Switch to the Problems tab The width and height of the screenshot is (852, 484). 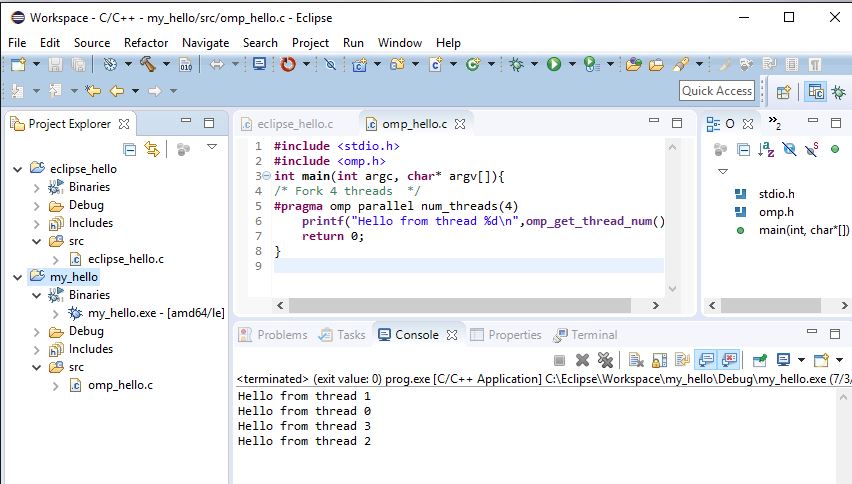tap(273, 335)
